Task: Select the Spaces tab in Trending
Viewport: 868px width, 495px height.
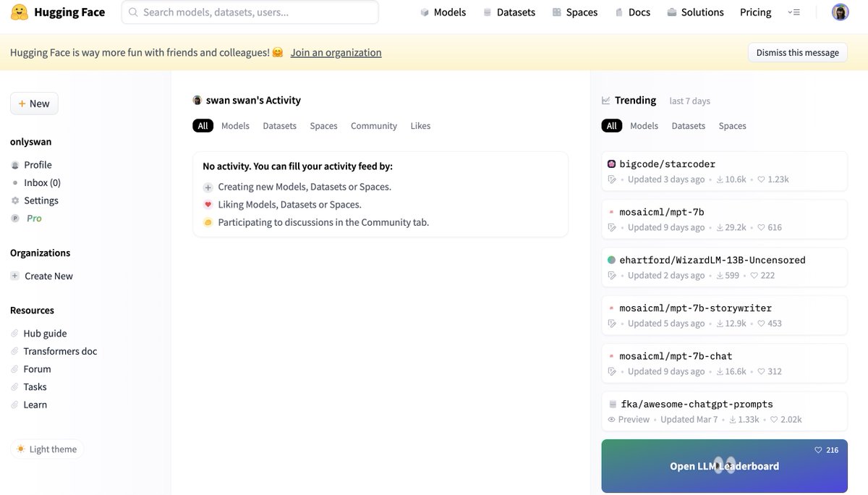Action: pyautogui.click(x=733, y=126)
